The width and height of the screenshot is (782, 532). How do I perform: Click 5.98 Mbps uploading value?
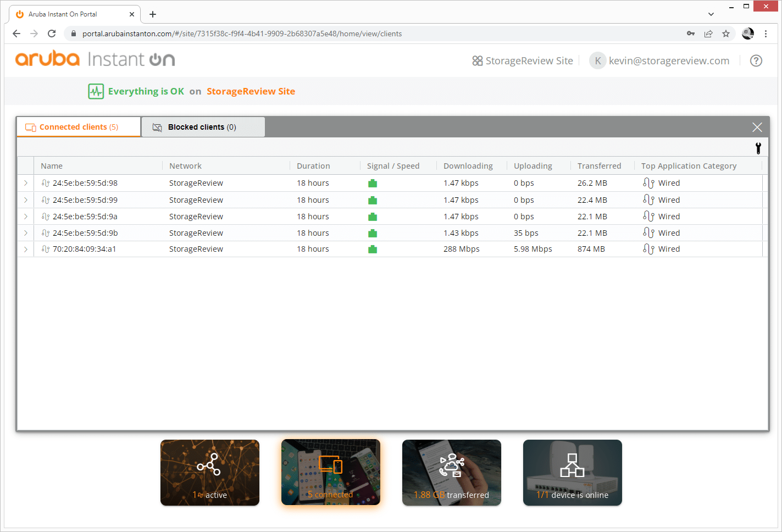pyautogui.click(x=533, y=249)
